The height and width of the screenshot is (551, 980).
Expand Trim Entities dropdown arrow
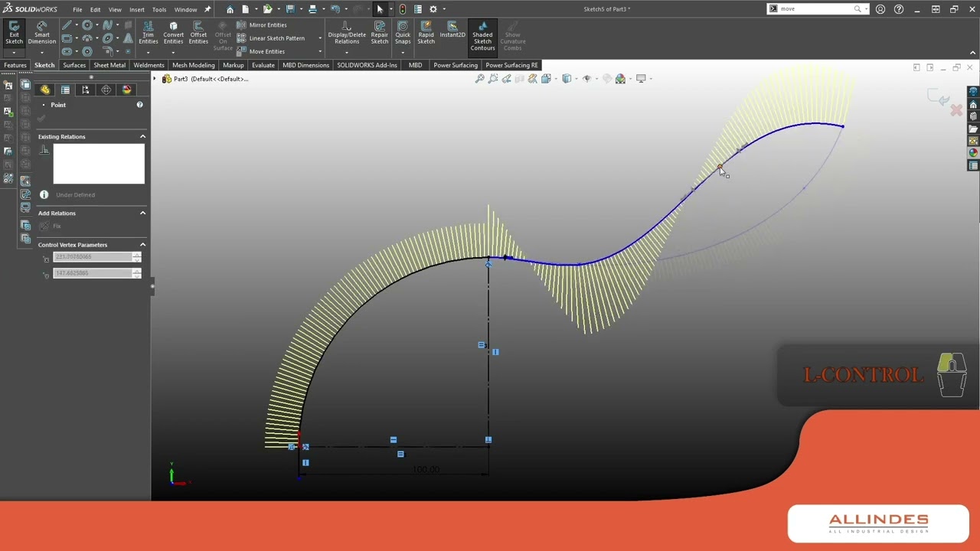pyautogui.click(x=148, y=52)
